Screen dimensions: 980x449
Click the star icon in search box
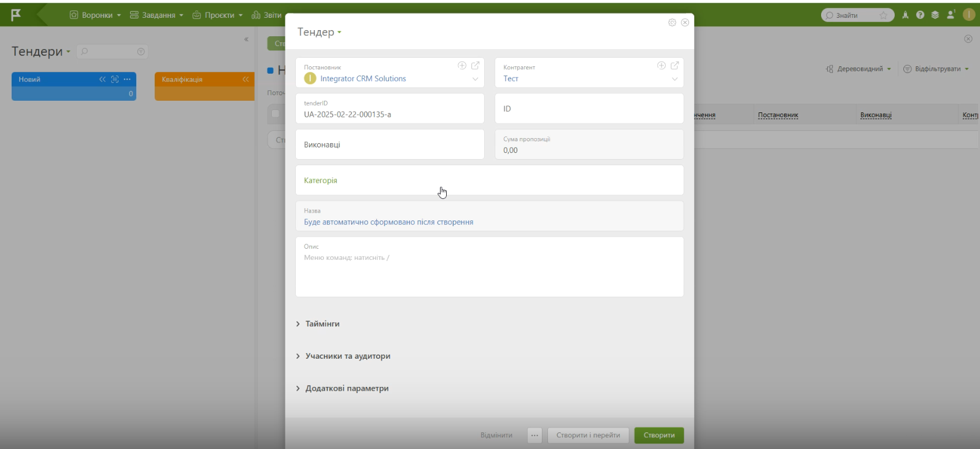pos(883,15)
